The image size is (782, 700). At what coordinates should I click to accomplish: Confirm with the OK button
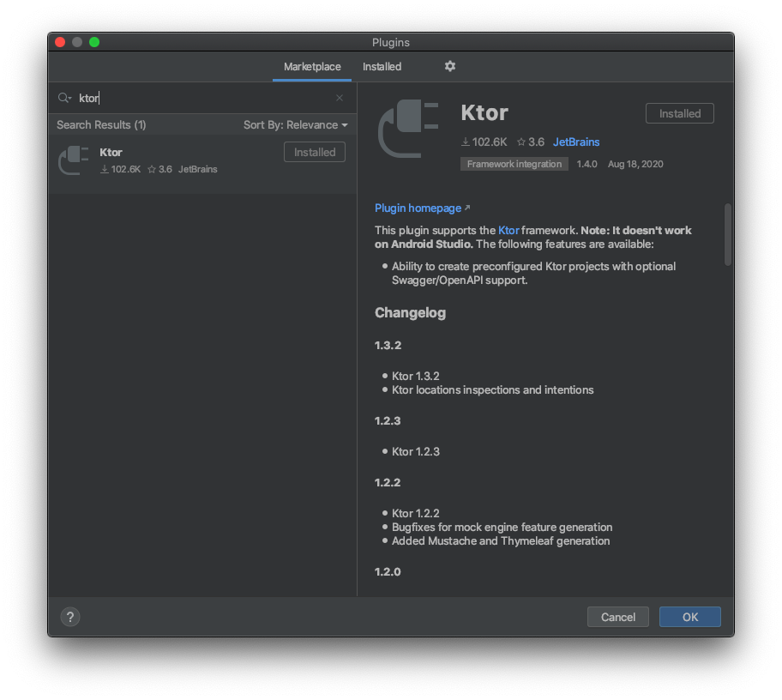(690, 617)
